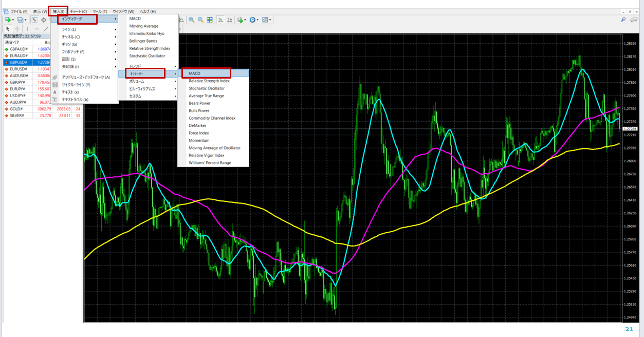Insert テキストラベル (b) from the menu
Image resolution: width=644 pixels, height=337 pixels.
pos(75,100)
